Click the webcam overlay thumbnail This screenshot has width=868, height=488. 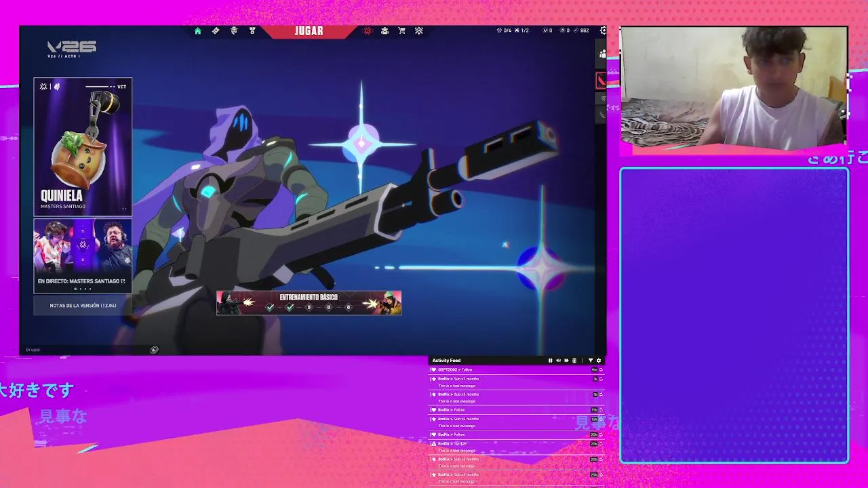pyautogui.click(x=734, y=86)
